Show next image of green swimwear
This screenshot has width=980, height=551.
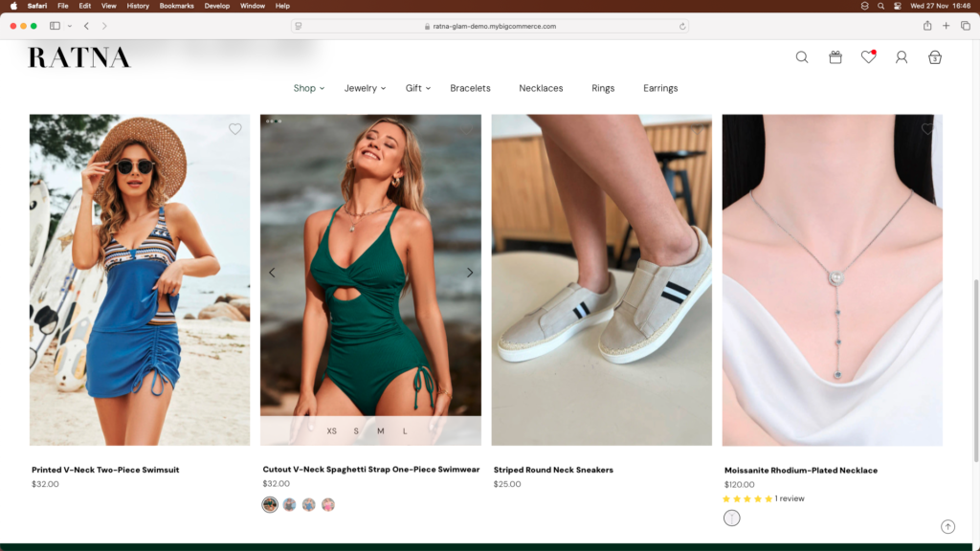pyautogui.click(x=470, y=273)
